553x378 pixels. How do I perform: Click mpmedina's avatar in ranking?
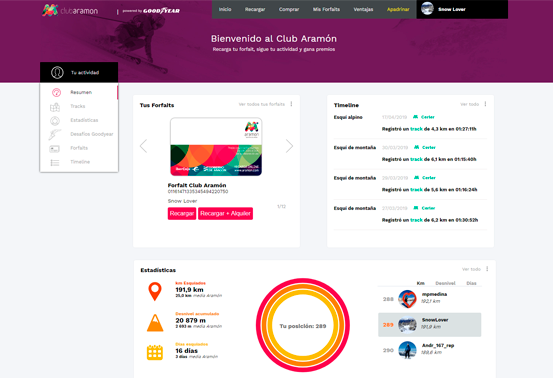[x=407, y=299]
